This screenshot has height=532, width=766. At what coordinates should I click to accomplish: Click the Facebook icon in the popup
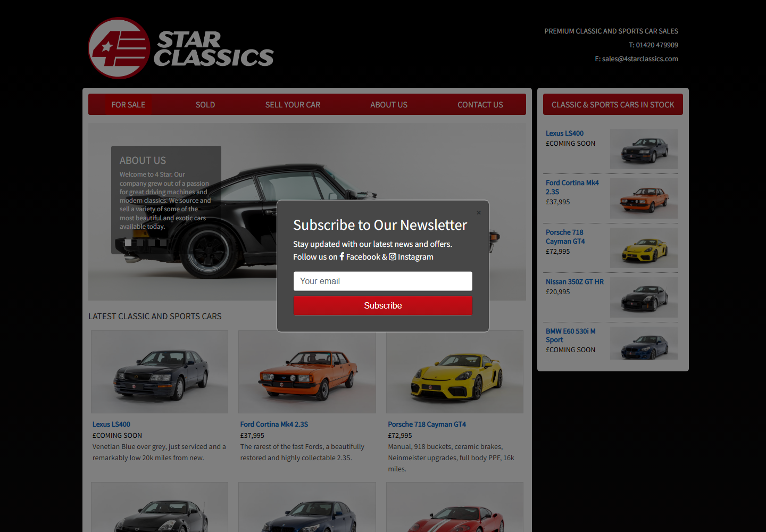(x=342, y=256)
